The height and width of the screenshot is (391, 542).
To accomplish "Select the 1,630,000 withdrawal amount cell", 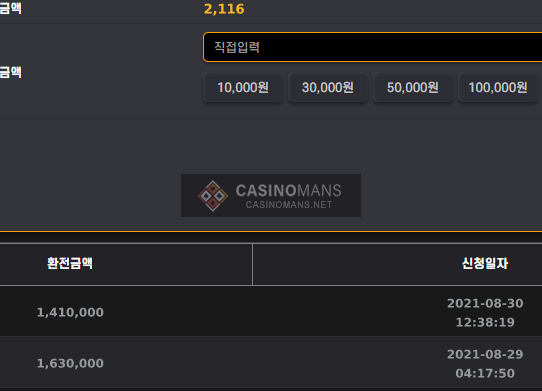I will click(x=70, y=363).
